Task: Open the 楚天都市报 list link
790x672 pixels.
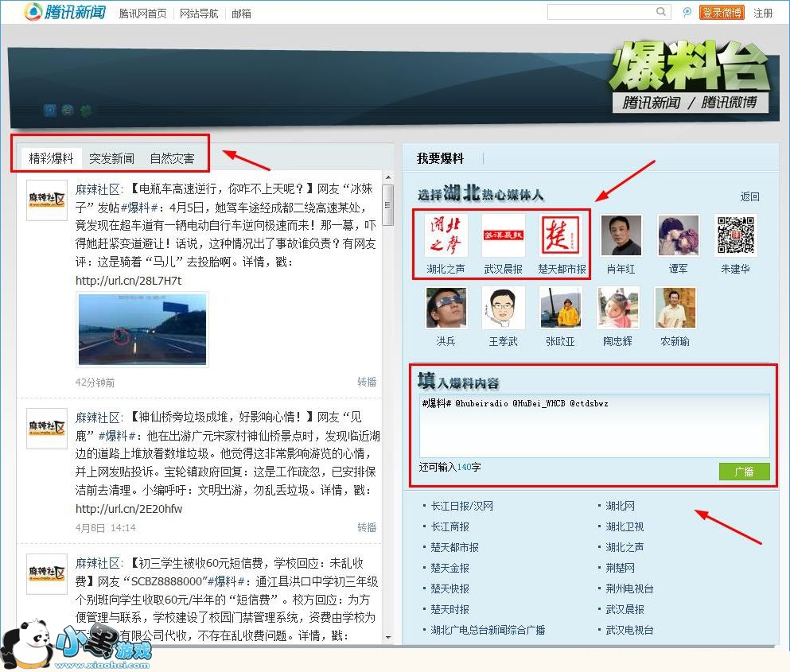Action: (455, 547)
